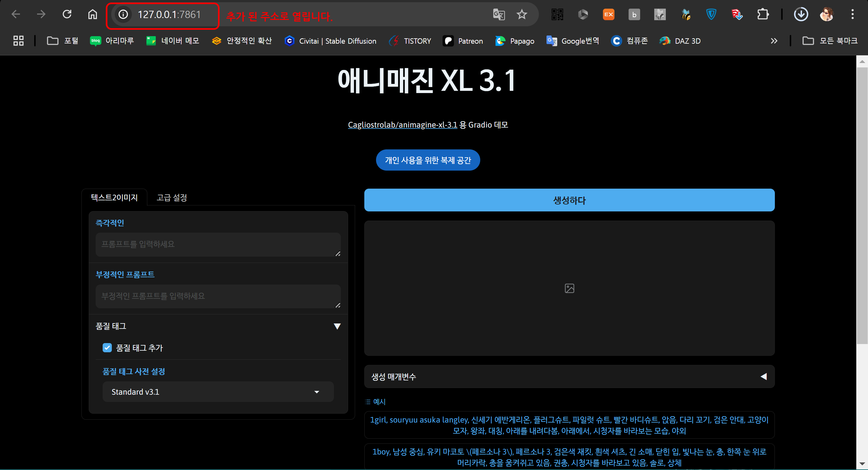Image resolution: width=868 pixels, height=470 pixels.
Task: Open the blue shield extension
Action: coord(711,15)
